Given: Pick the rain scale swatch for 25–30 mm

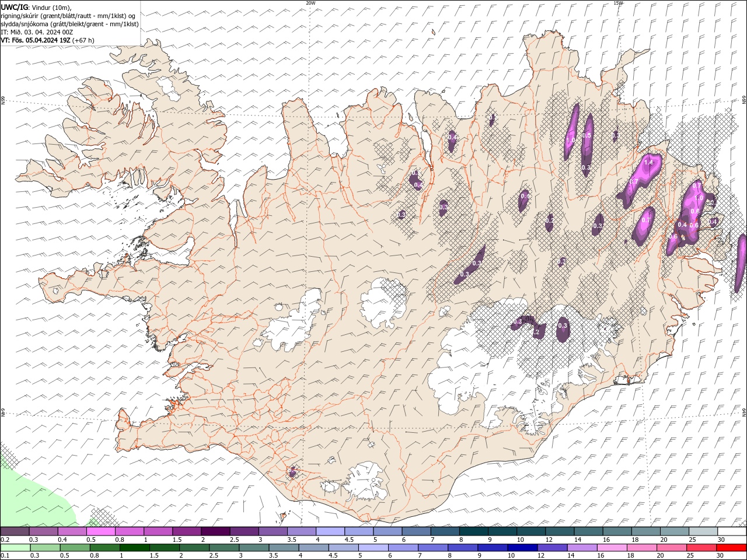Looking at the screenshot, I should pos(701,548).
